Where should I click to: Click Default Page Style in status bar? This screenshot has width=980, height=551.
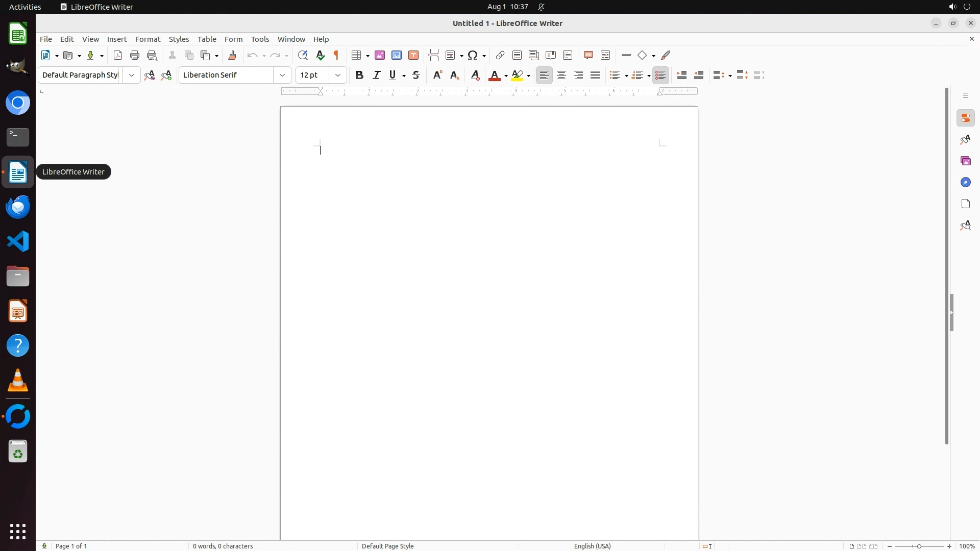pos(387,546)
